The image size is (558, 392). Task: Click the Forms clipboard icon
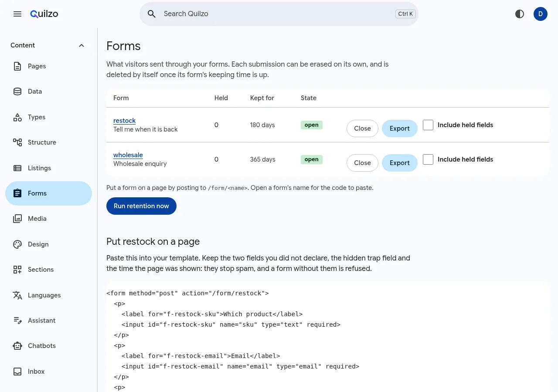pyautogui.click(x=17, y=193)
